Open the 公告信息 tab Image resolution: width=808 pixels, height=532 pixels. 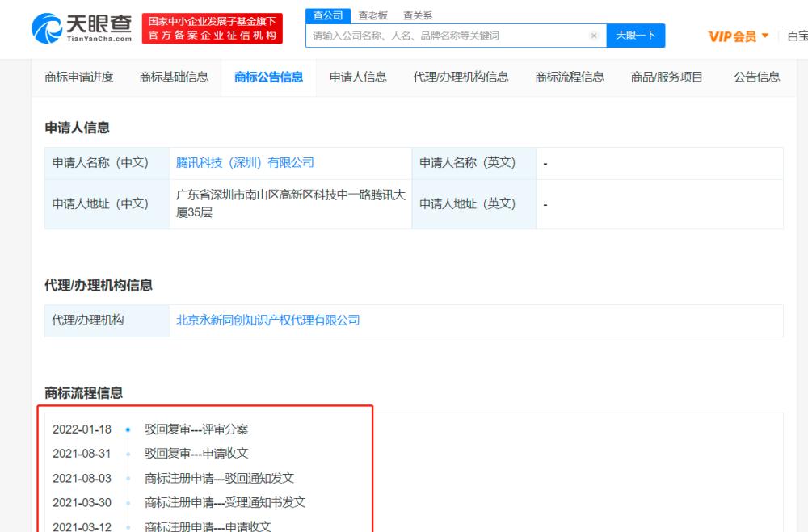pos(757,77)
